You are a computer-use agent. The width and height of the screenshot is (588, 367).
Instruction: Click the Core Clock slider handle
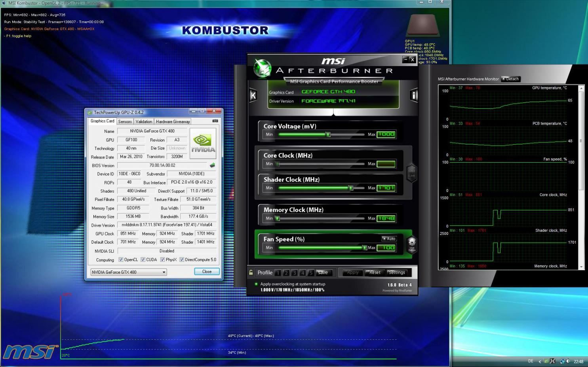coord(277,164)
